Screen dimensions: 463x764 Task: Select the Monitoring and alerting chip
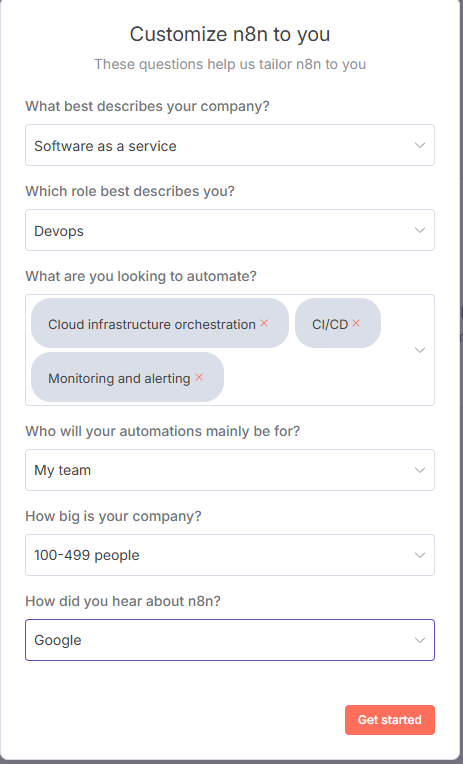pos(119,378)
